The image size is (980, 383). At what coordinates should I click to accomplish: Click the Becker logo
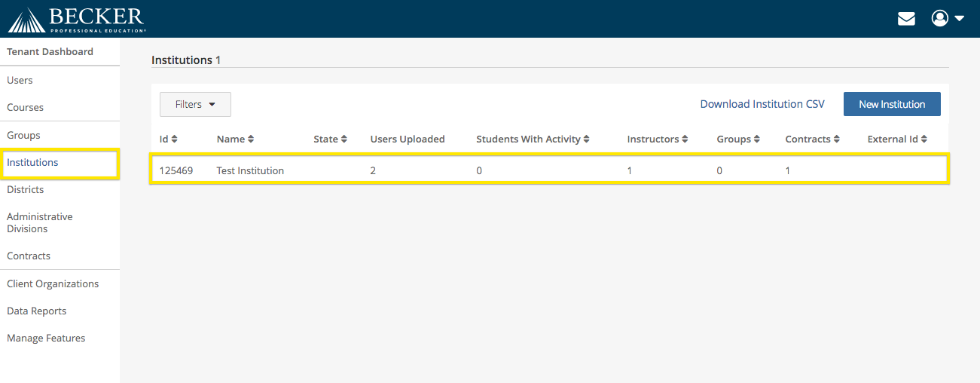77,20
